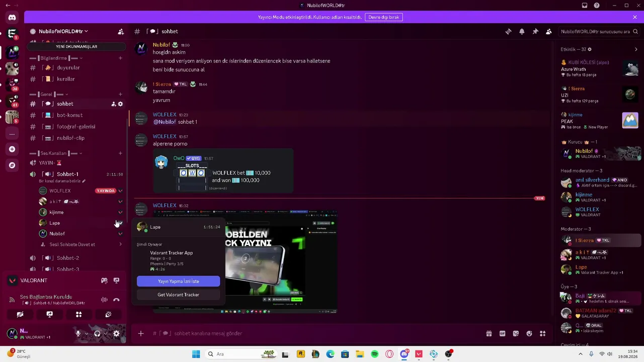The image size is (644, 362).
Task: Open the VALORANT activity game controller icon
Action: click(104, 281)
